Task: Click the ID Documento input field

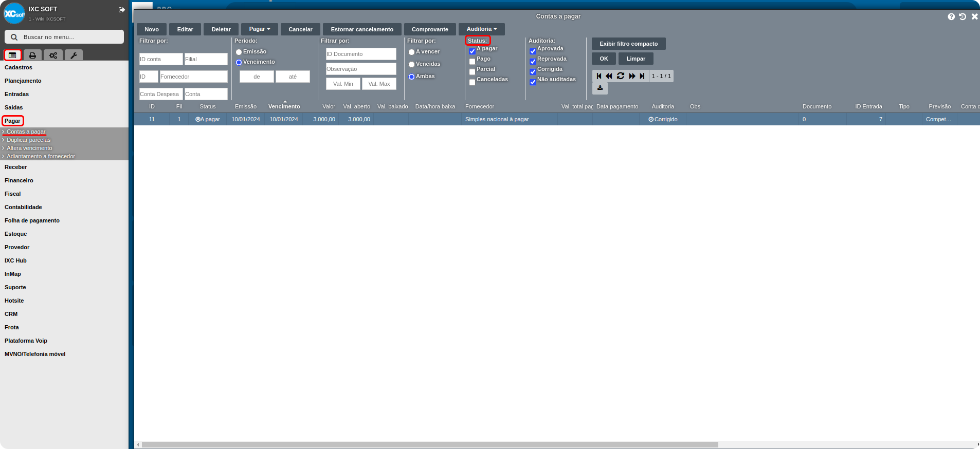Action: click(361, 54)
